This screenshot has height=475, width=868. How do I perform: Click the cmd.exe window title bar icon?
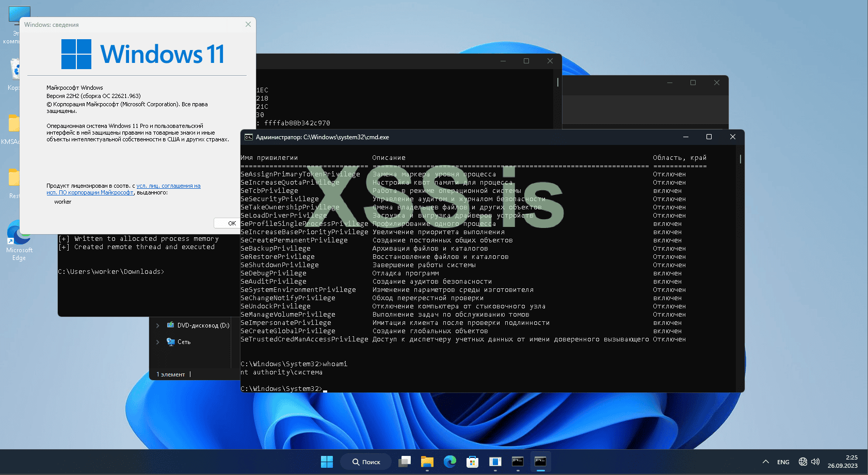(x=248, y=137)
